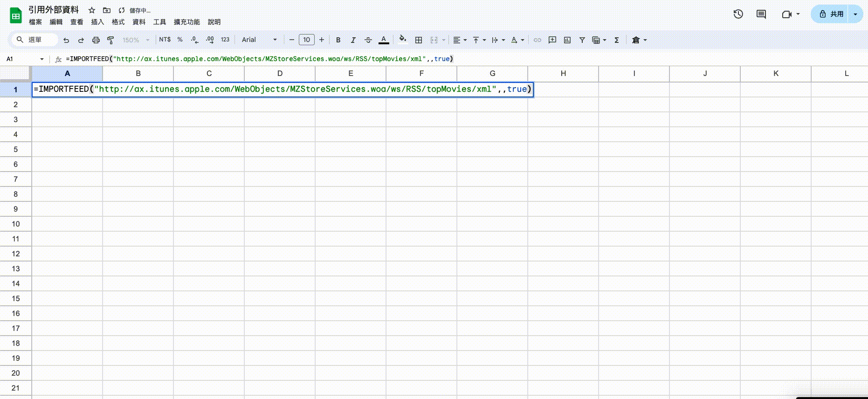Expand the text rotation dropdown arrow
The image size is (868, 399).
click(523, 40)
